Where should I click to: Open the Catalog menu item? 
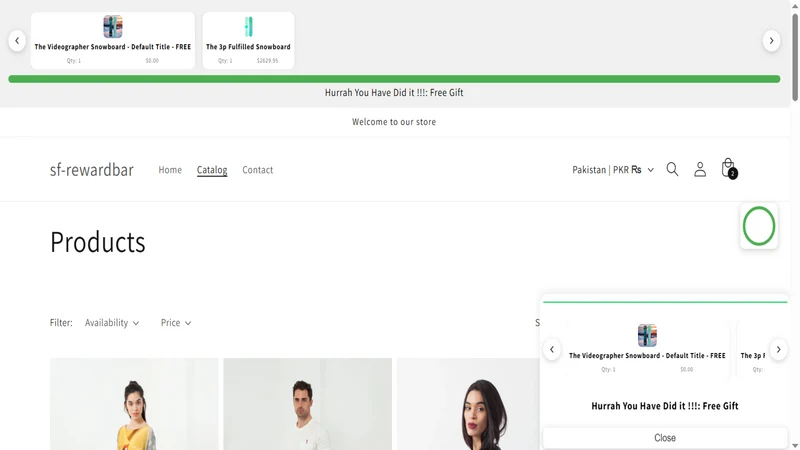[x=212, y=169]
